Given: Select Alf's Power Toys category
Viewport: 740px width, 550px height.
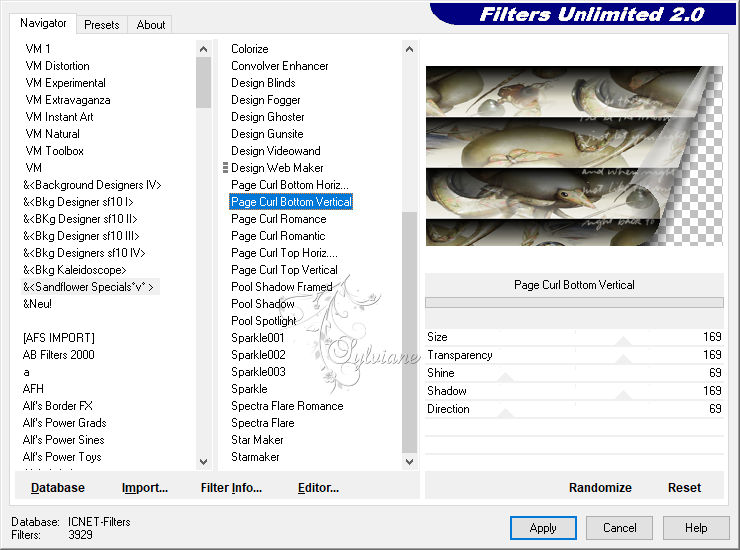Looking at the screenshot, I should coord(62,457).
